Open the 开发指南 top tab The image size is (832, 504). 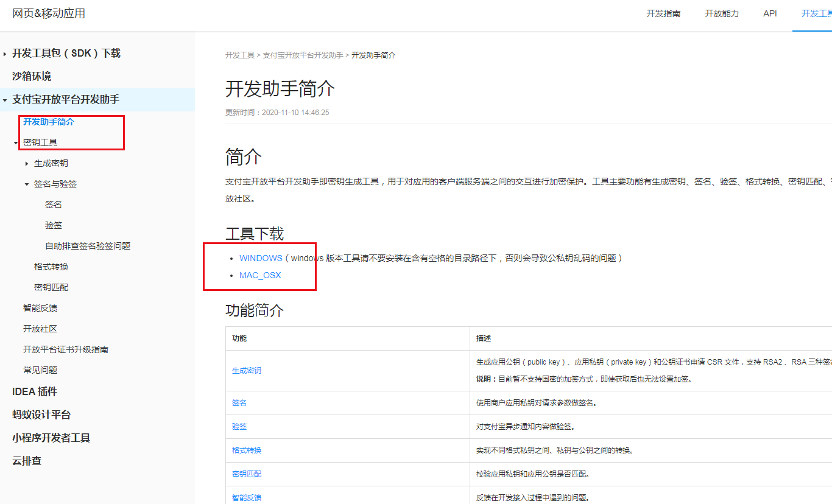(663, 13)
